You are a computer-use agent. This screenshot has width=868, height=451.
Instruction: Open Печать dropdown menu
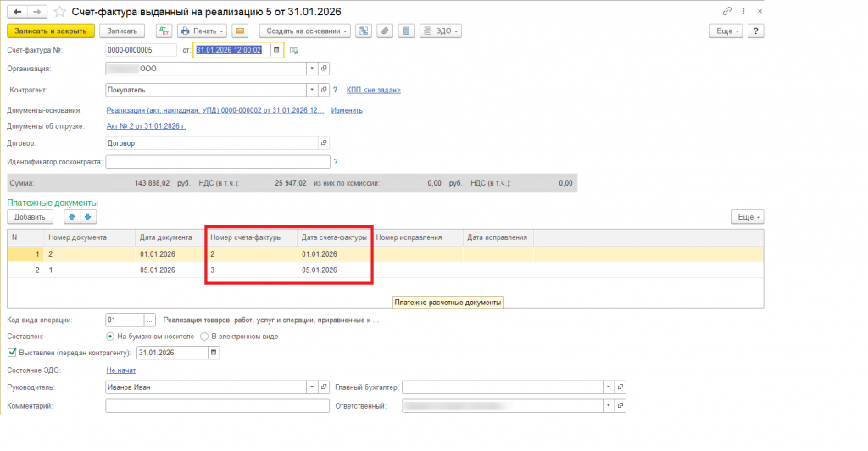[202, 31]
